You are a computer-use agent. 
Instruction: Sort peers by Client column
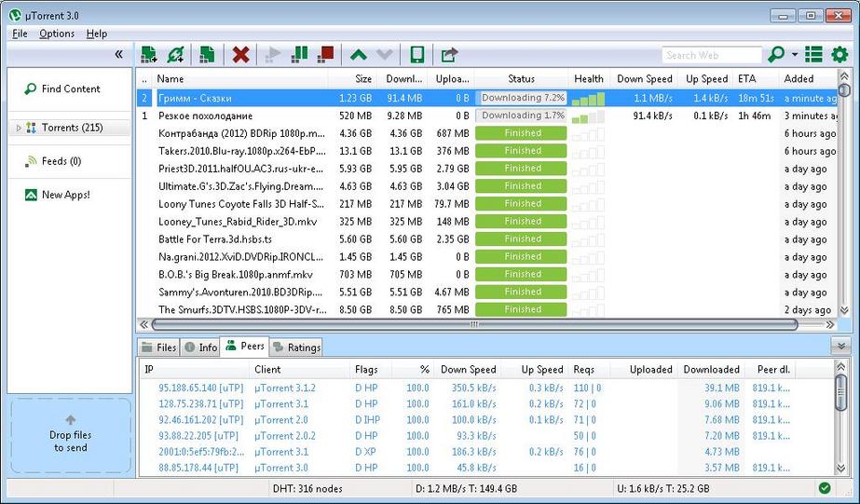pos(299,370)
